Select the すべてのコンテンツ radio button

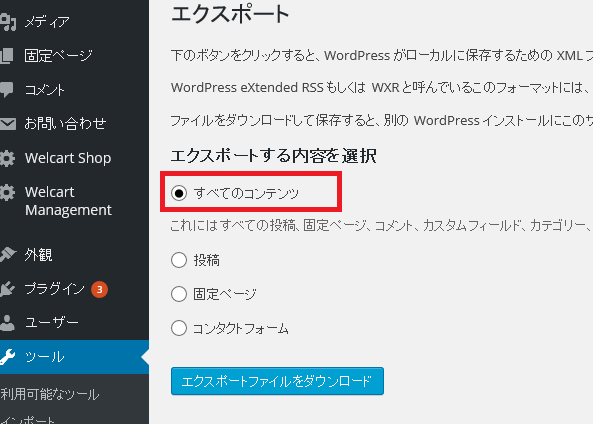(179, 193)
